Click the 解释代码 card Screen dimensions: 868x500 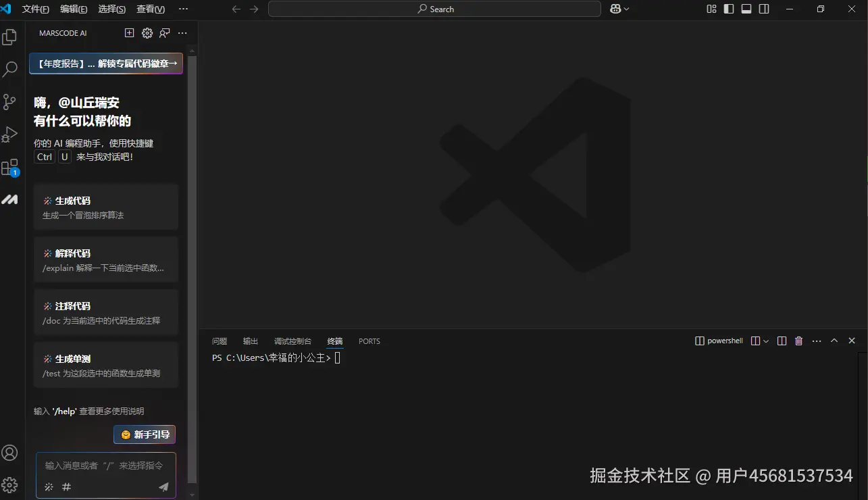(x=106, y=259)
